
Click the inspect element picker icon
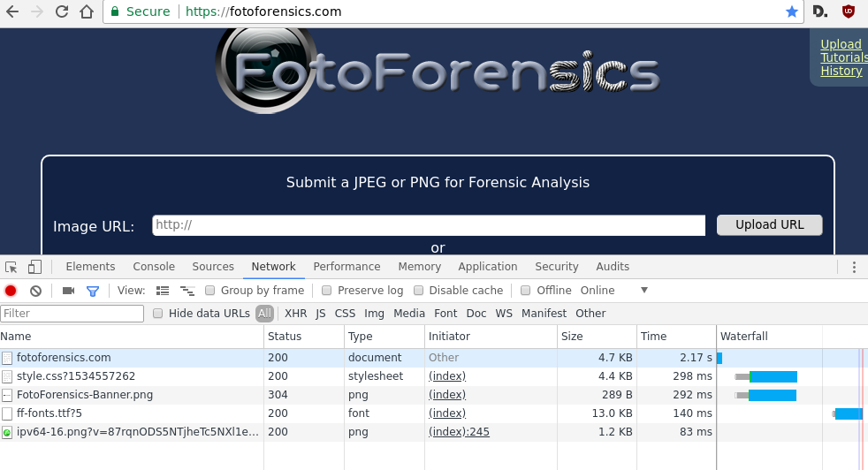point(11,267)
